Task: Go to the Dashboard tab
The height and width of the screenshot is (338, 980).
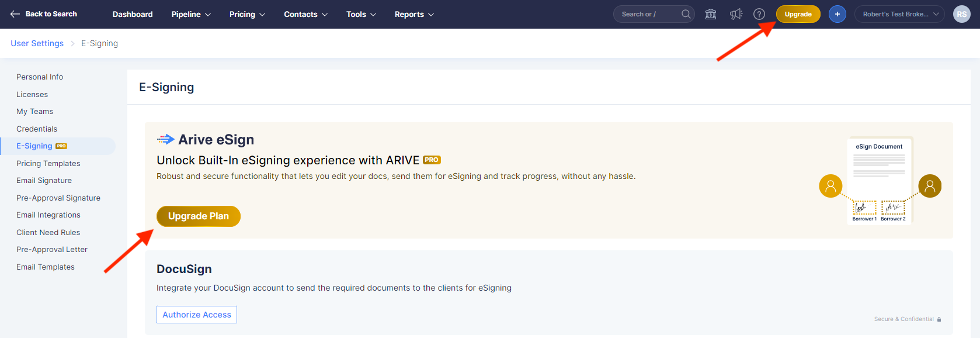Action: [133, 14]
